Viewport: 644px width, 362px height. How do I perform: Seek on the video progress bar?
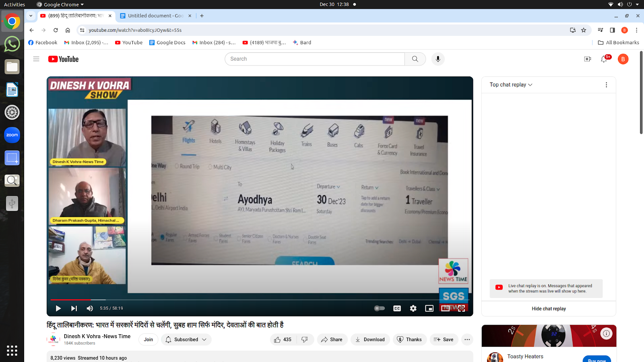[260, 300]
